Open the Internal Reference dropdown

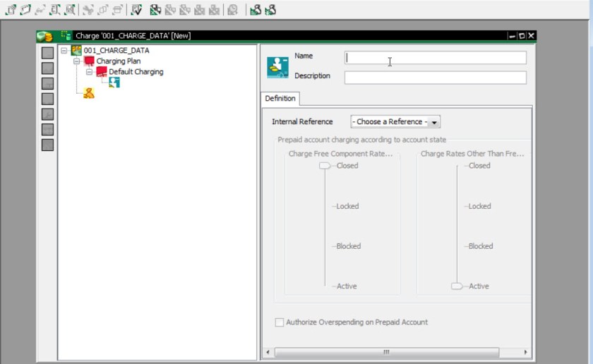coord(434,122)
